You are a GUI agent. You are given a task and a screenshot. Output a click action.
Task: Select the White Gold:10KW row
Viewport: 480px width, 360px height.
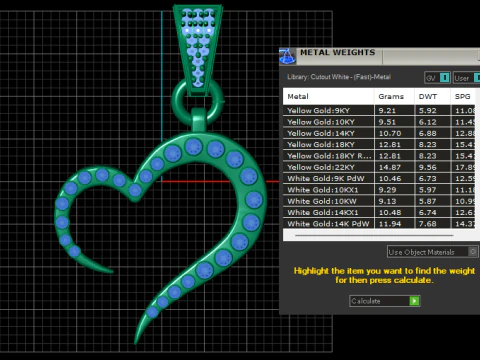[379, 201]
